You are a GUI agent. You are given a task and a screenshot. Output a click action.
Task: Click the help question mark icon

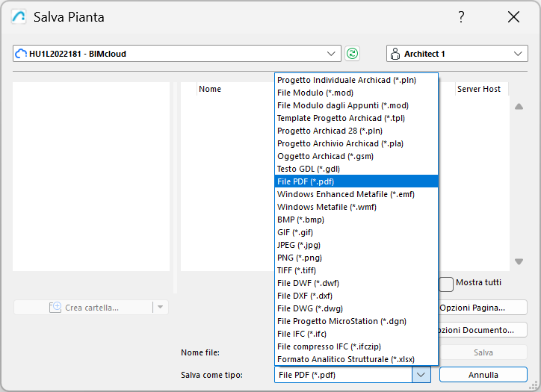[x=461, y=16]
